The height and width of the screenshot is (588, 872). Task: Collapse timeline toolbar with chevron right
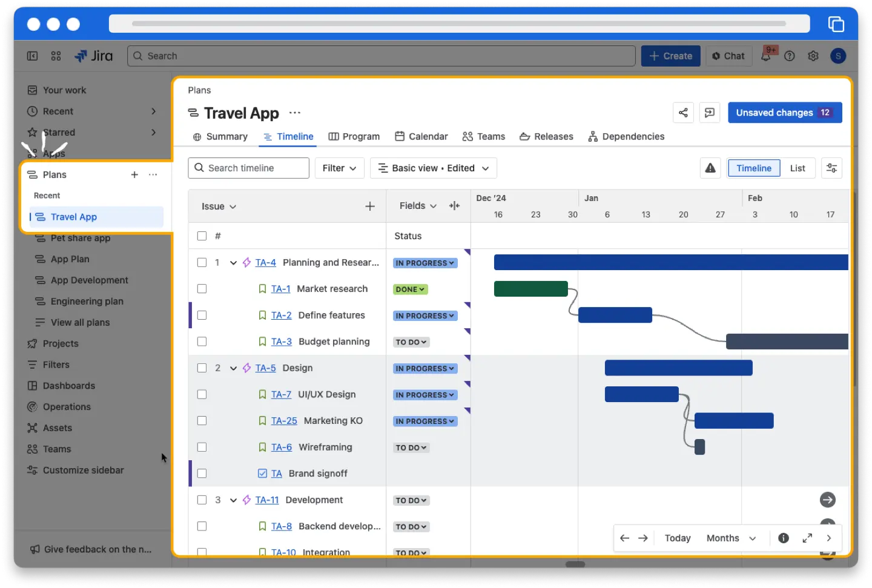click(829, 538)
